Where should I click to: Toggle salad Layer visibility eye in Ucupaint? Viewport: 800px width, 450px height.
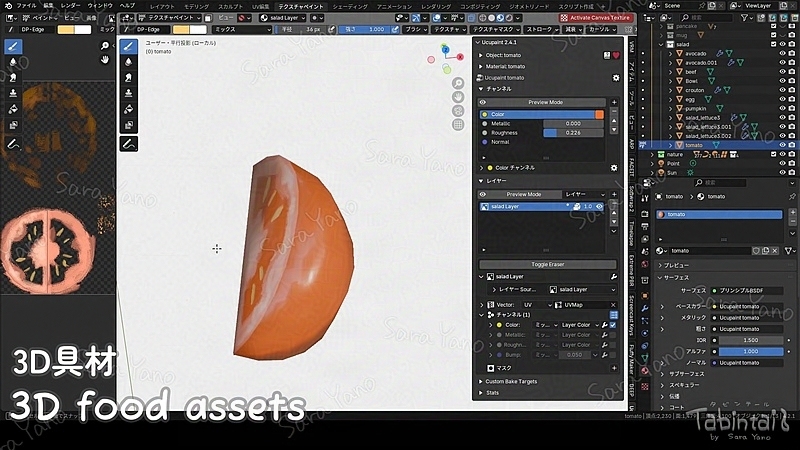coord(599,207)
